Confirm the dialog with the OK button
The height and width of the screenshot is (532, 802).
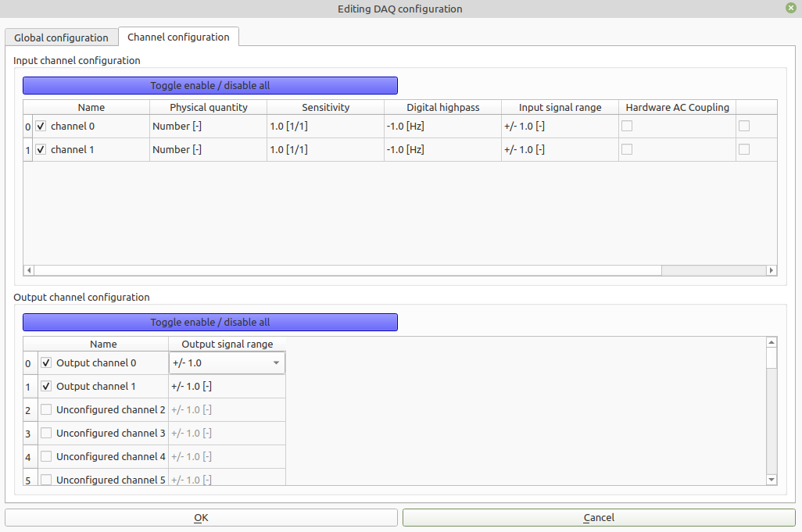pyautogui.click(x=201, y=517)
